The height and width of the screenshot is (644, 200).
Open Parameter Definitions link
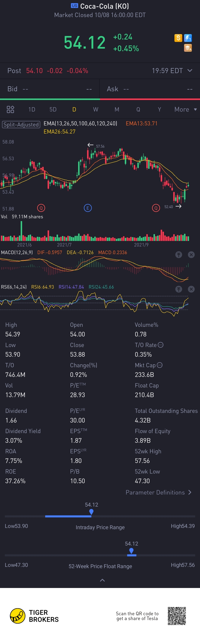159,492
